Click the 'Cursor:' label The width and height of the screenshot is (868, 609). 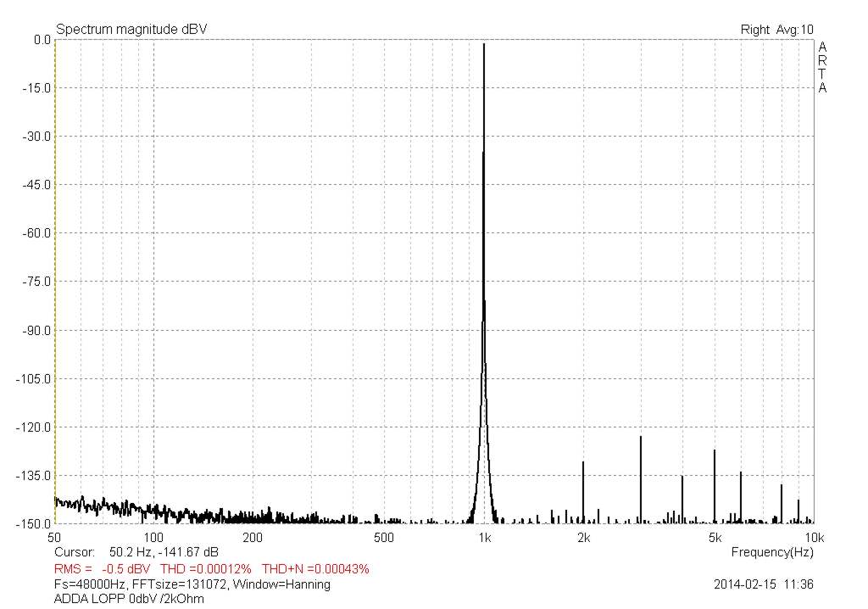click(75, 552)
